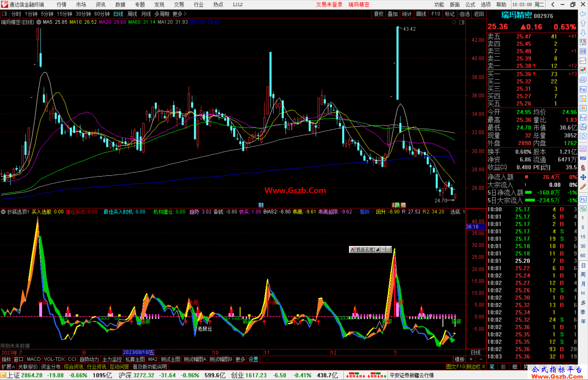Open 综合资讯 at the bottom bar
Screen dimensions: 588x380
(x=73, y=367)
